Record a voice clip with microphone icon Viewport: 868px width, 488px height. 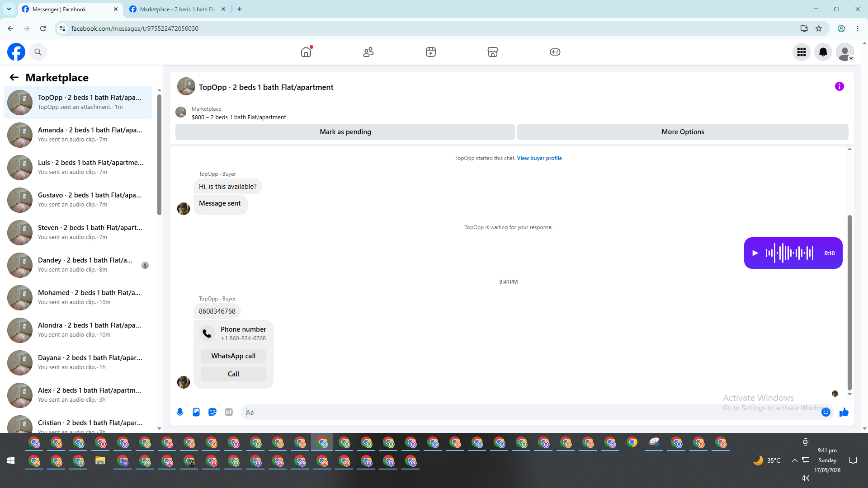(x=180, y=412)
